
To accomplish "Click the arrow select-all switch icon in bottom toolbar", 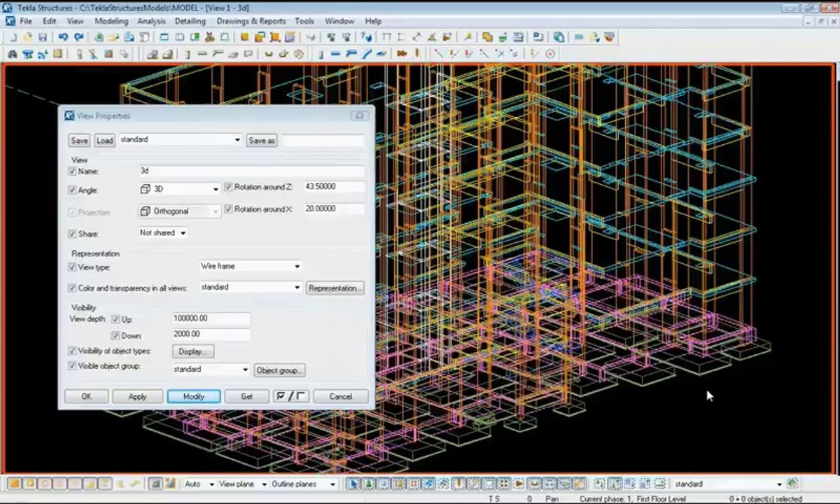I will pos(353,484).
